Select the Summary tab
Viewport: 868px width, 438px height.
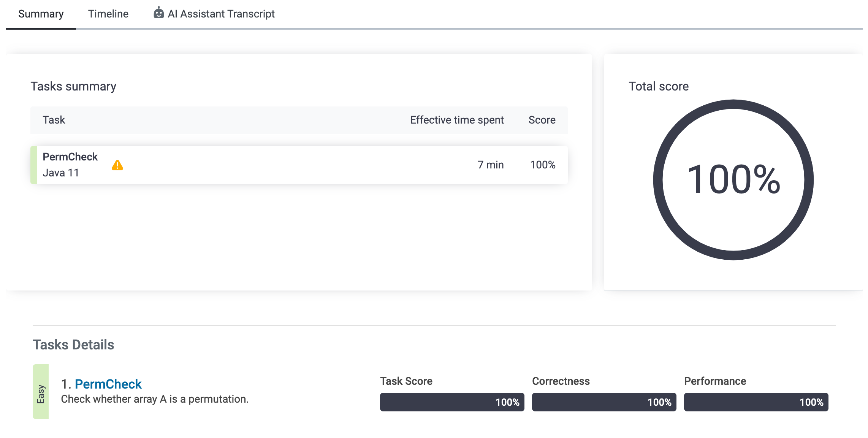coord(41,14)
